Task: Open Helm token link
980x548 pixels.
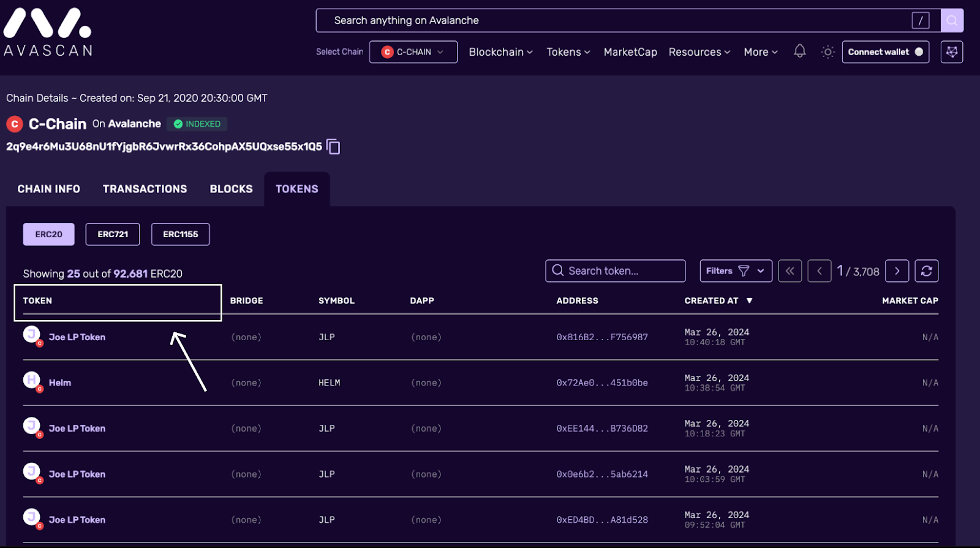Action: tap(60, 382)
